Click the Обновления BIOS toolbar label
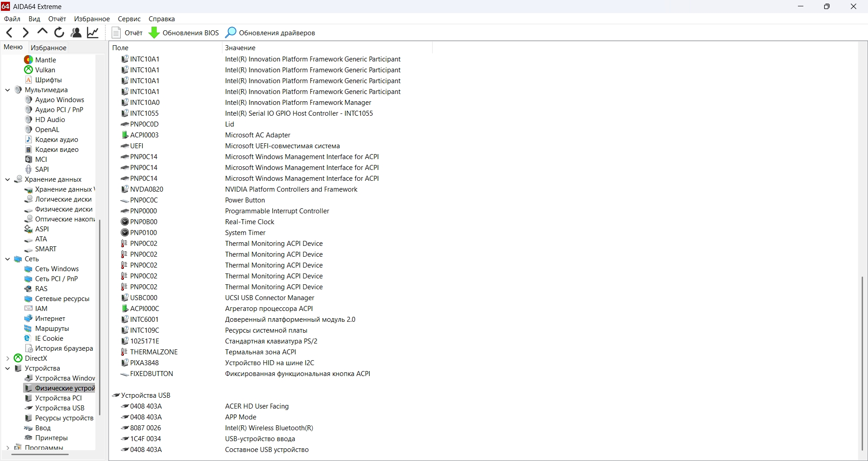Screen dimensions: 868x461 click(190, 33)
